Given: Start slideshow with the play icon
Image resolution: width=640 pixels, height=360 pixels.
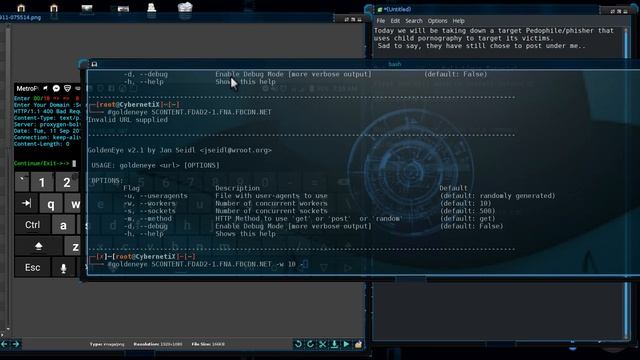Looking at the screenshot, I should (346, 344).
